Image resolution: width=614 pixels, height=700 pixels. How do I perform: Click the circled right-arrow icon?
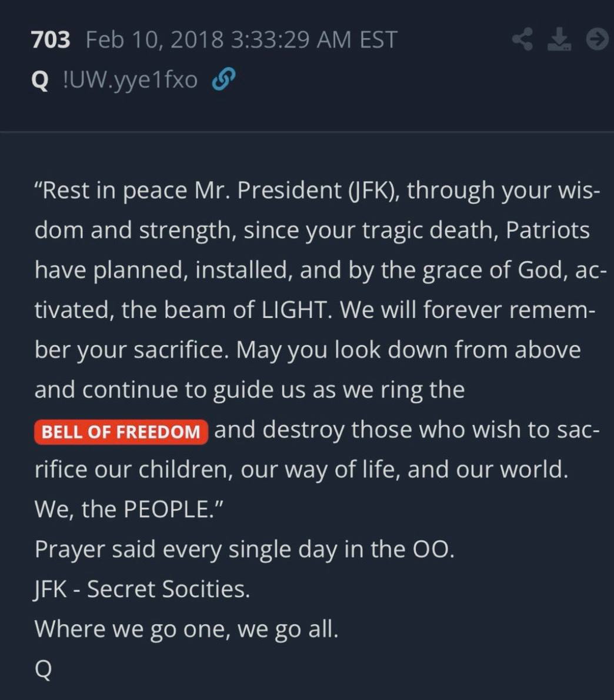597,40
